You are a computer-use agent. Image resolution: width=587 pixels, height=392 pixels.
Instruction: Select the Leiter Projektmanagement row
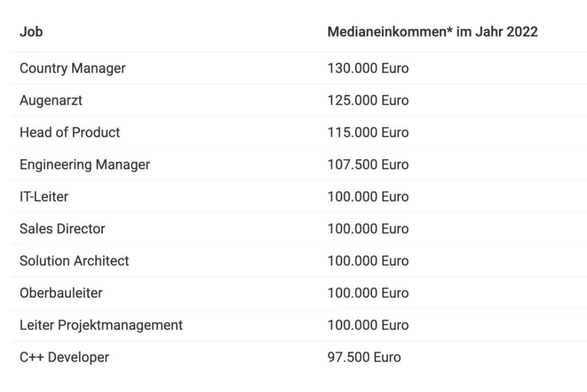click(x=101, y=325)
